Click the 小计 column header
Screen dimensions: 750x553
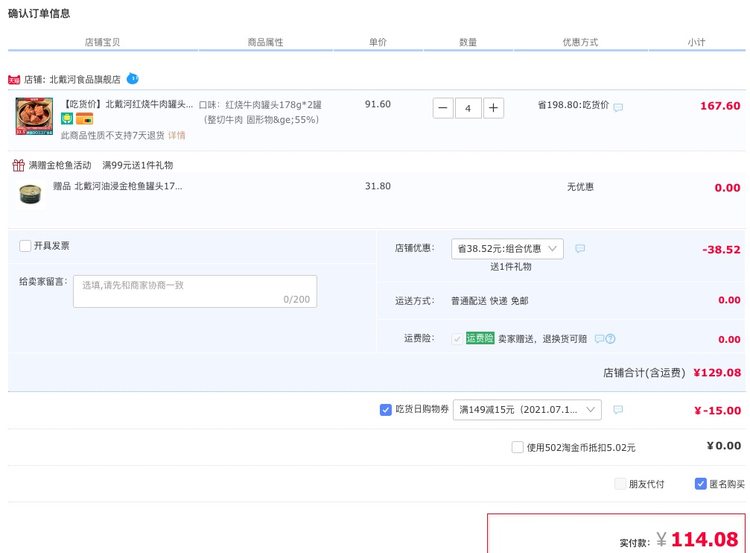click(696, 42)
